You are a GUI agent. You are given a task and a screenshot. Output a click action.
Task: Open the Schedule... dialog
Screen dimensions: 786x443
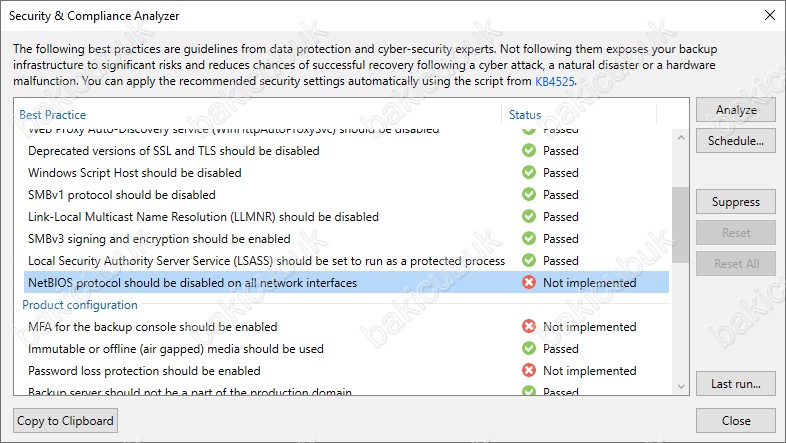pyautogui.click(x=736, y=141)
